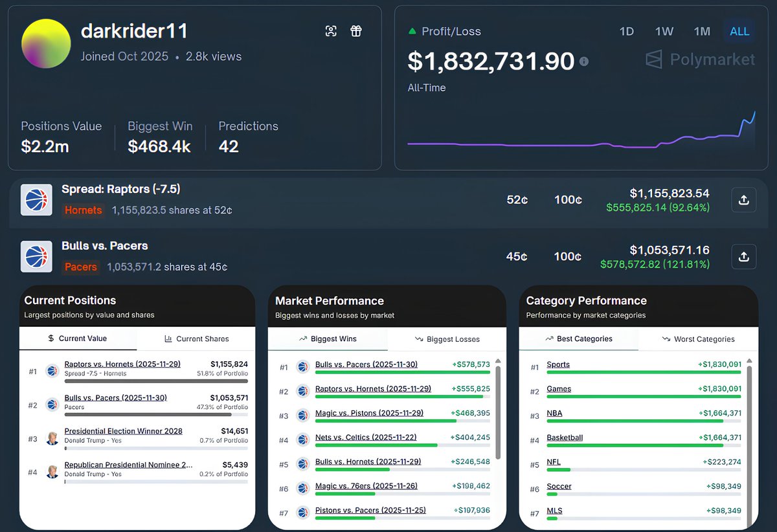Click the export icon on the Bulls vs. Pacers row

point(743,256)
